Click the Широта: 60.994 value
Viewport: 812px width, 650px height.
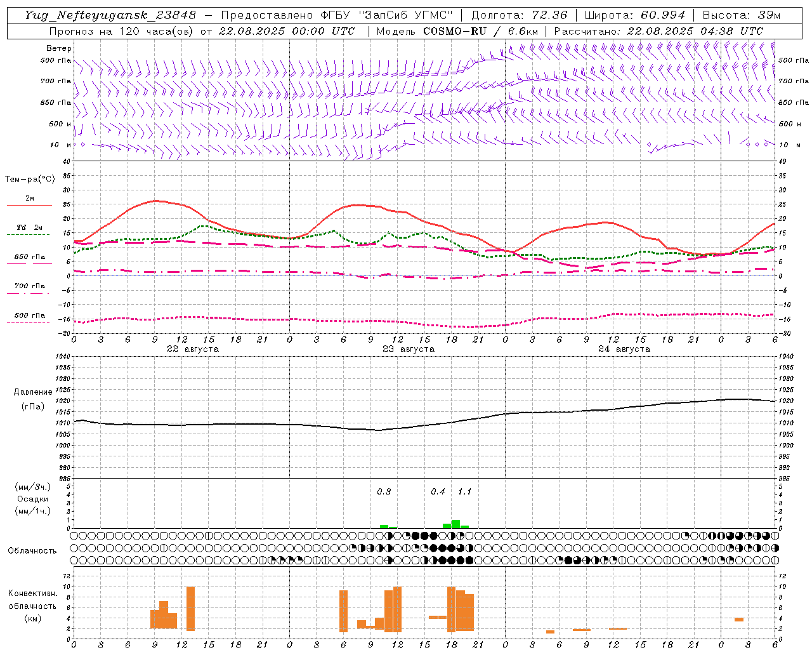[x=634, y=15]
